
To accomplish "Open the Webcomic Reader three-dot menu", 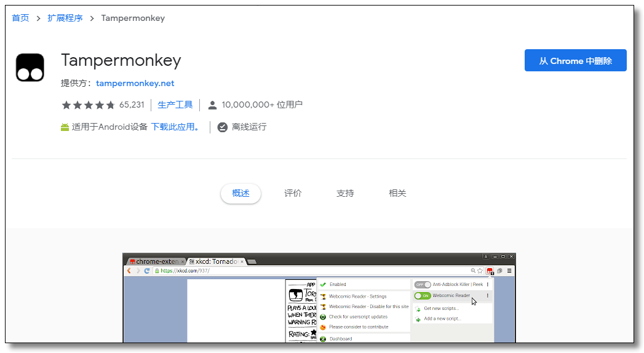I will coord(488,296).
